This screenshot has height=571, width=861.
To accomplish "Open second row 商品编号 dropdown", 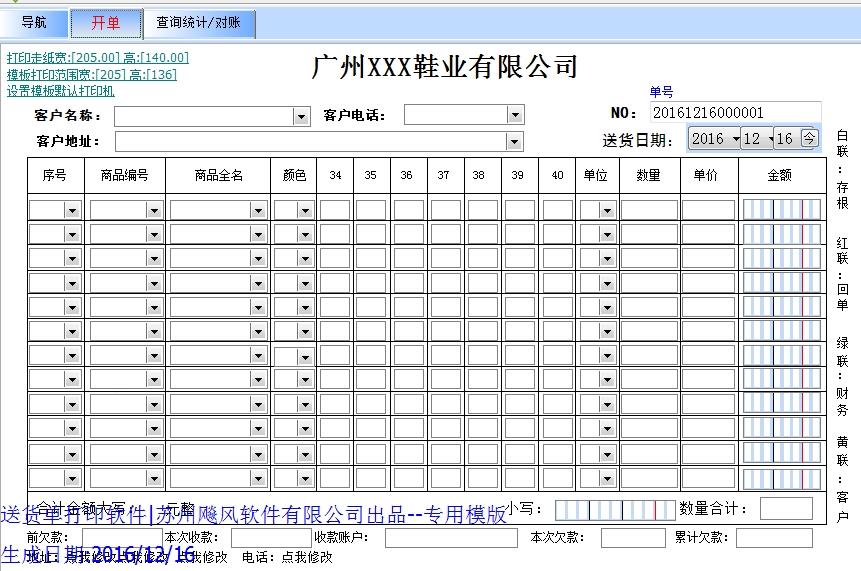I will tap(154, 234).
